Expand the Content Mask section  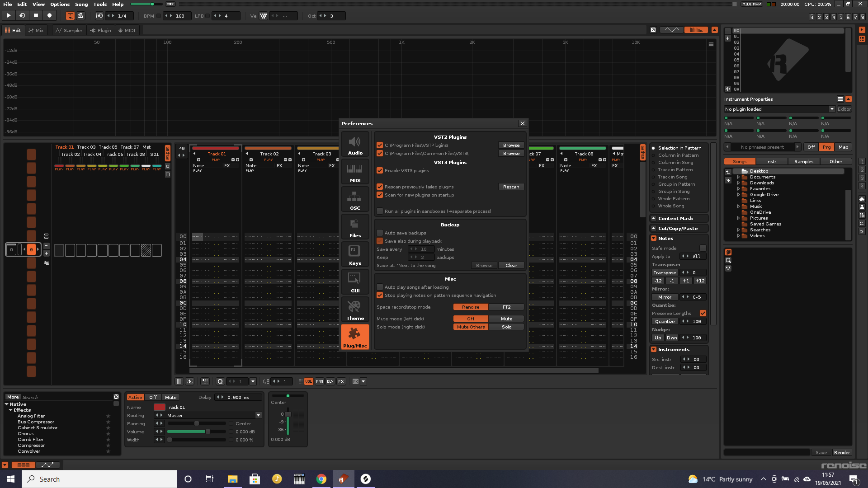click(653, 218)
